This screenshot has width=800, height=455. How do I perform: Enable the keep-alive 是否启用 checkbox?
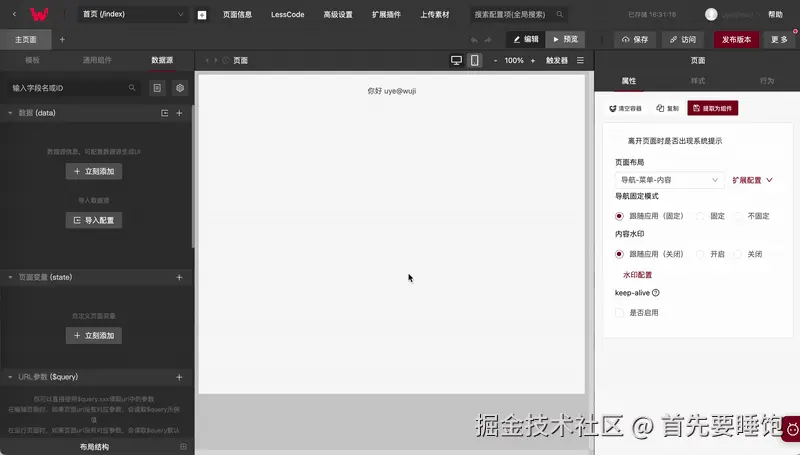[619, 313]
